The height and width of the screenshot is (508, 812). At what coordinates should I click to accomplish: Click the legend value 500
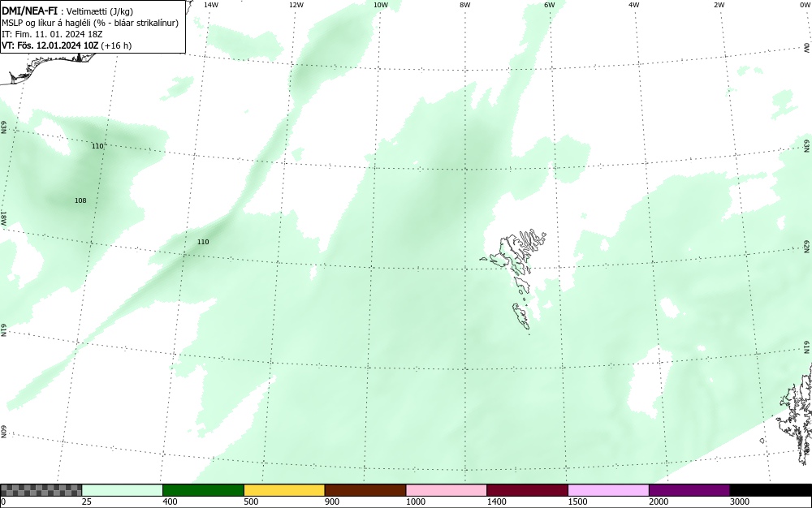pyautogui.click(x=251, y=502)
